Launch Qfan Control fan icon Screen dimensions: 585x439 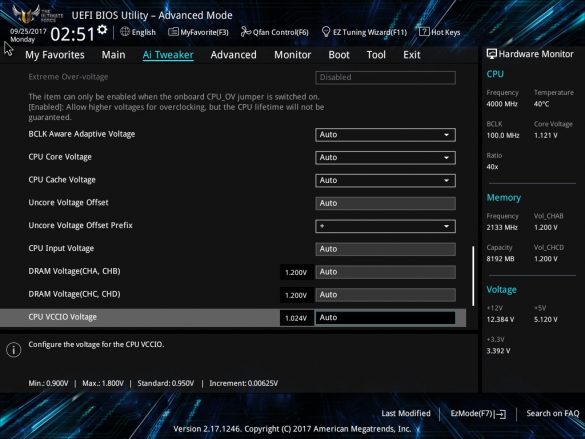245,32
